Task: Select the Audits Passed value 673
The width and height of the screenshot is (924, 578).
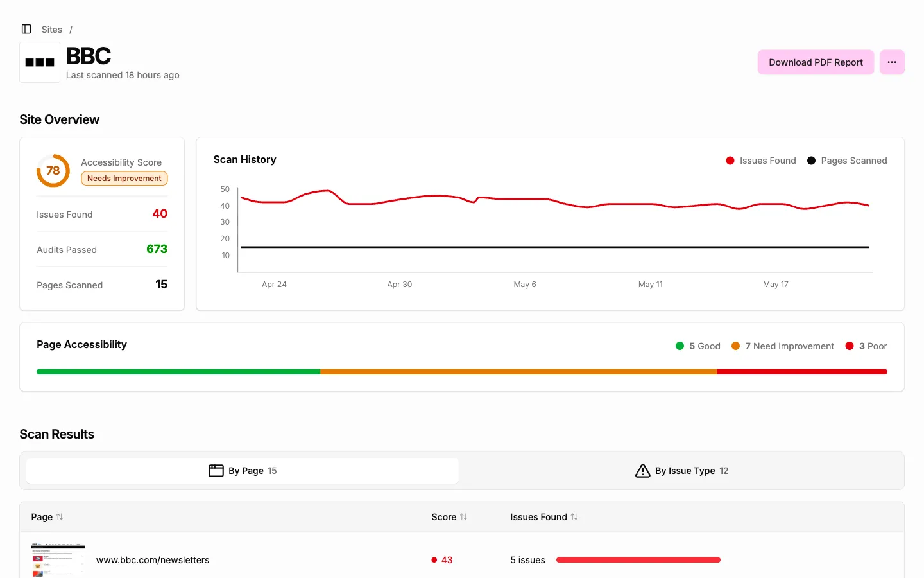Action: click(157, 249)
